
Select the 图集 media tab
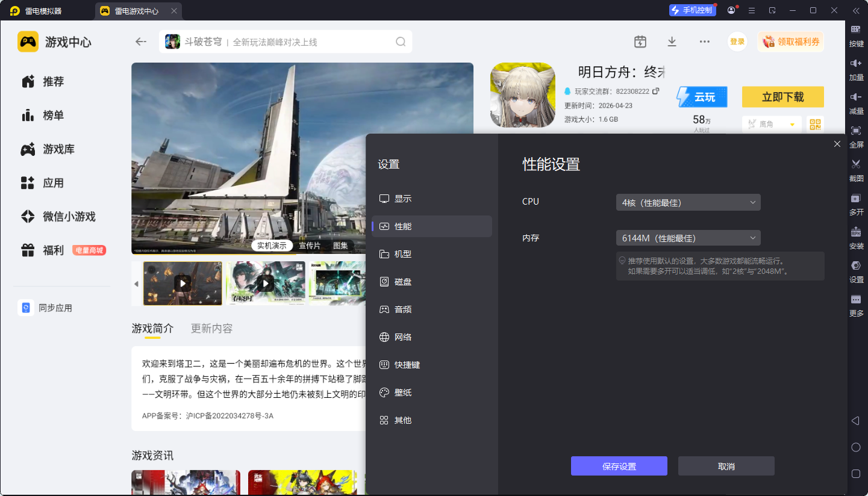click(341, 246)
